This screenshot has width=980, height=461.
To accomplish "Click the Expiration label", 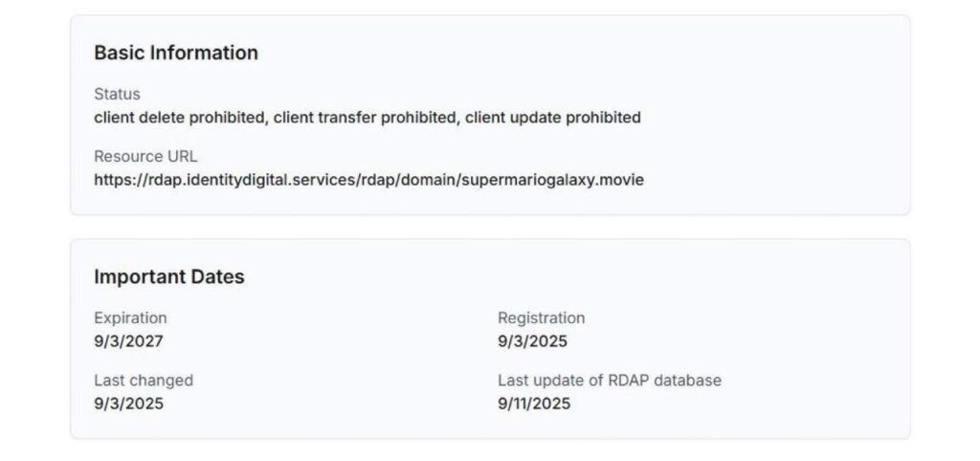I will click(x=130, y=318).
